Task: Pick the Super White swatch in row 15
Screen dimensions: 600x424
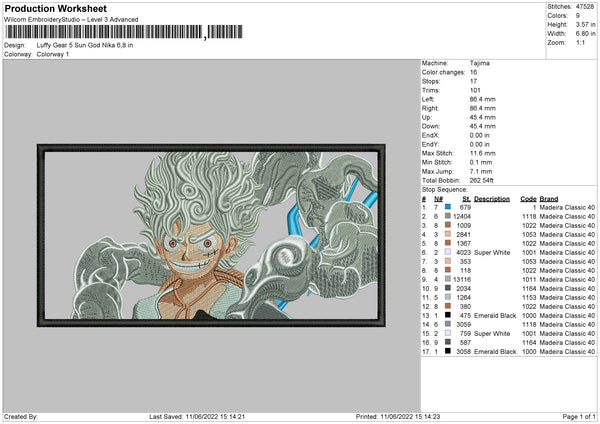Action: click(448, 333)
